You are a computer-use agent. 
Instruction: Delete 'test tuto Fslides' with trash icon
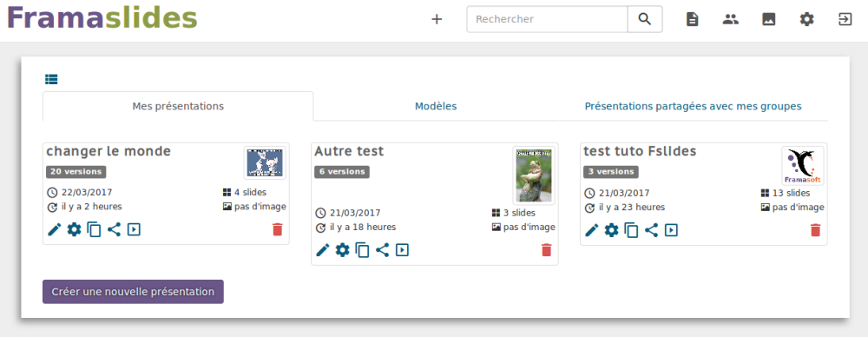click(815, 230)
